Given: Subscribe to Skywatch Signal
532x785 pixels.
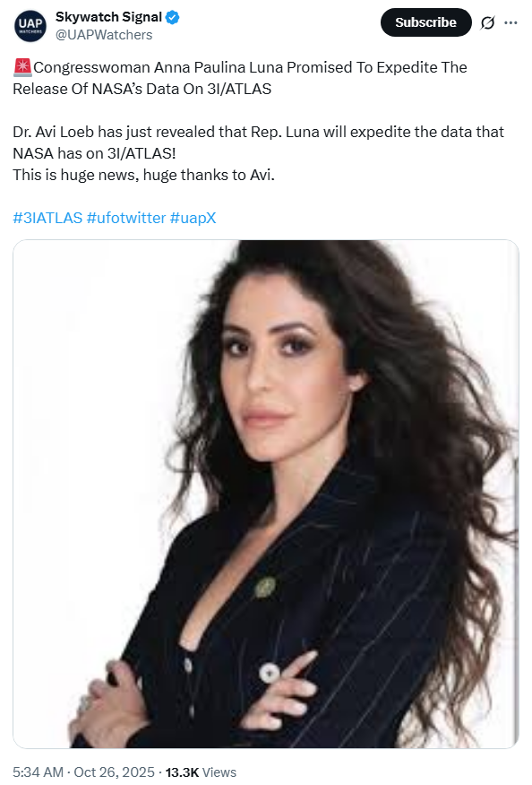Looking at the screenshot, I should point(426,22).
